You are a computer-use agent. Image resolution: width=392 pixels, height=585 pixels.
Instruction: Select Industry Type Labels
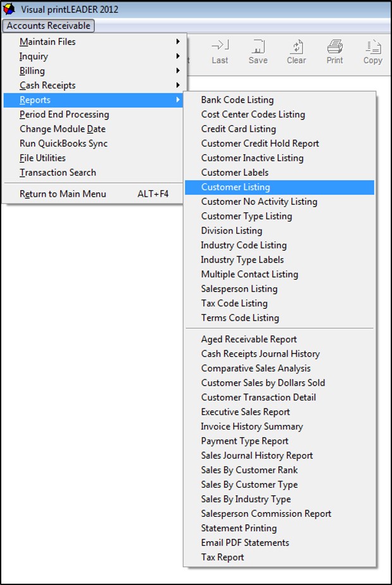pyautogui.click(x=279, y=260)
